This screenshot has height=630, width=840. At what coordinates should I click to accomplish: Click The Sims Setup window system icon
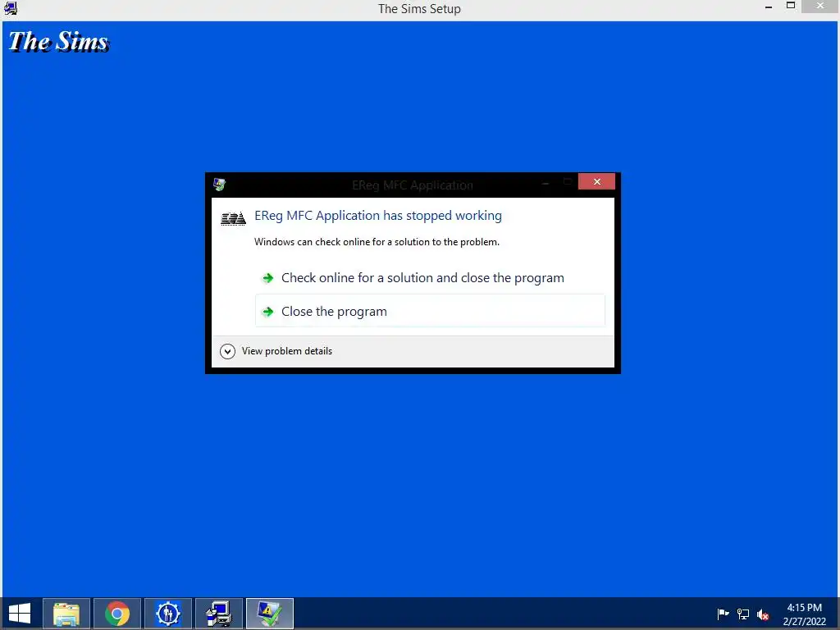tap(10, 8)
